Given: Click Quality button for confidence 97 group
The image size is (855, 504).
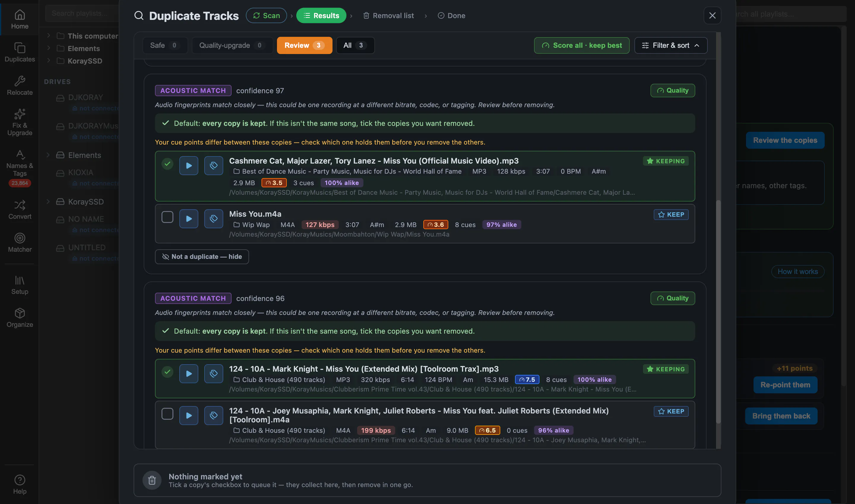Looking at the screenshot, I should [x=672, y=90].
